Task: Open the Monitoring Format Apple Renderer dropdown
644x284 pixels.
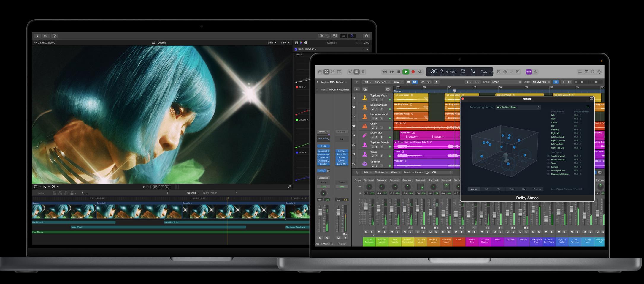Action: tap(518, 107)
